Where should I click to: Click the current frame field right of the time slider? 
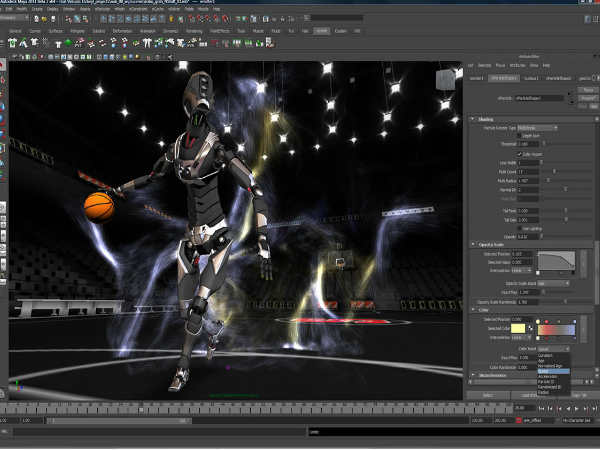[524, 409]
